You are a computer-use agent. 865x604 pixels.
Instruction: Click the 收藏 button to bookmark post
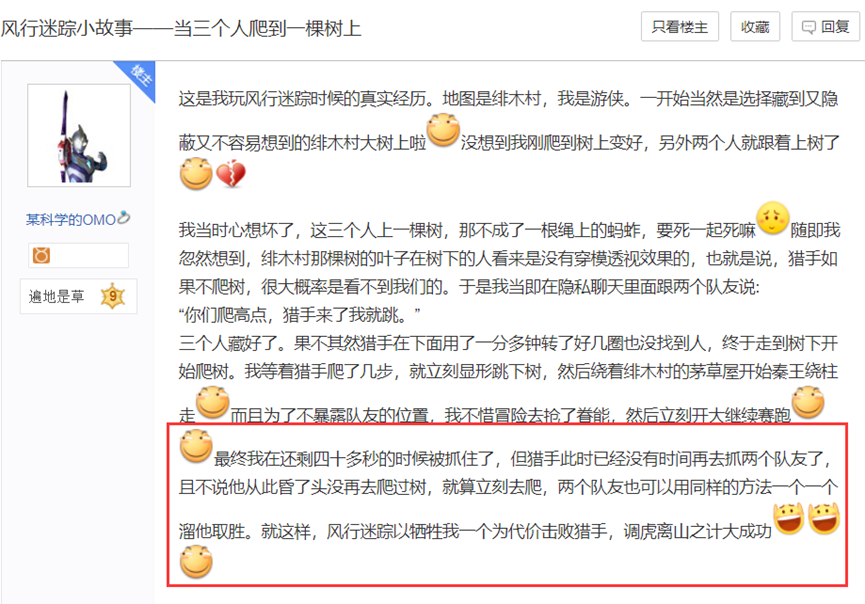click(x=755, y=28)
